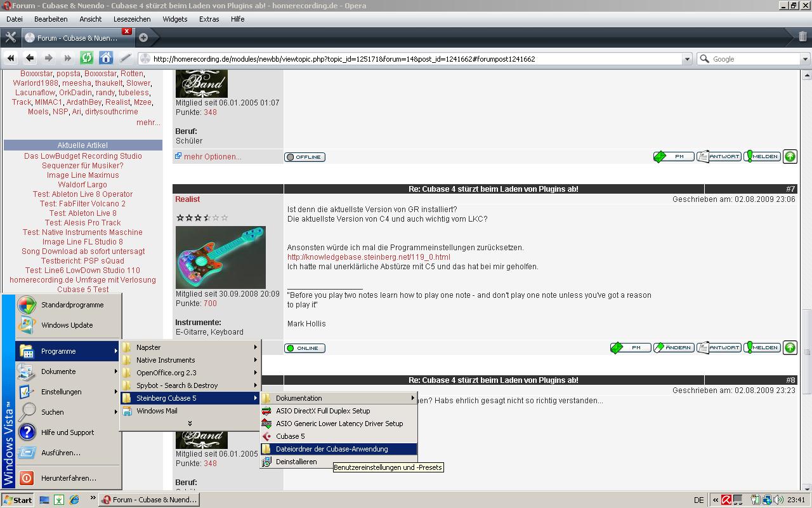The height and width of the screenshot is (508, 812).
Task: Open the Datei menu
Action: pyautogui.click(x=15, y=19)
